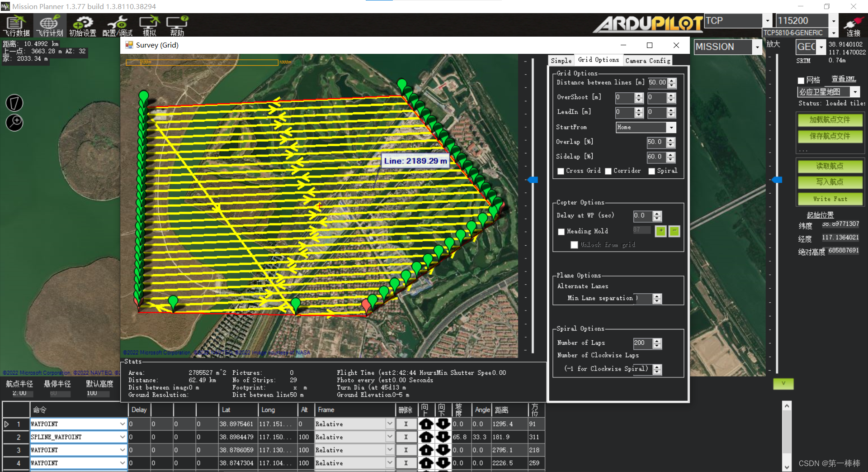The height and width of the screenshot is (472, 868).
Task: Open the Flight Plan (飞行计划) screen
Action: pyautogui.click(x=50, y=25)
